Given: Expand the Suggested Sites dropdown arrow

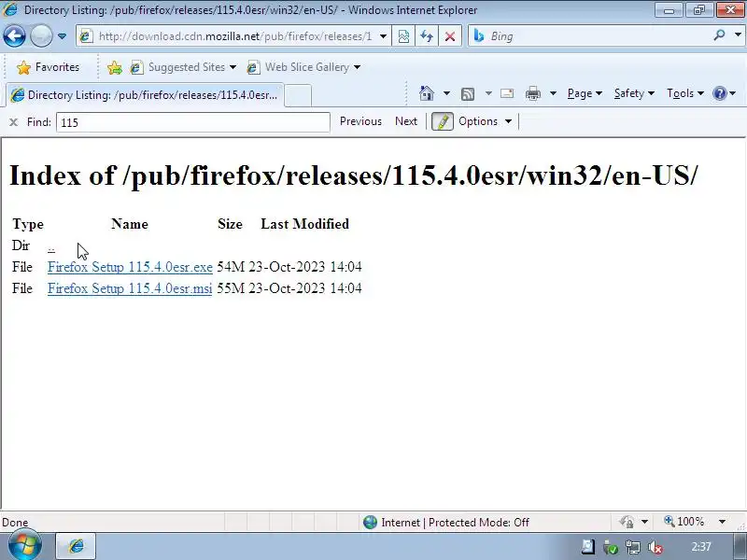Looking at the screenshot, I should point(233,67).
